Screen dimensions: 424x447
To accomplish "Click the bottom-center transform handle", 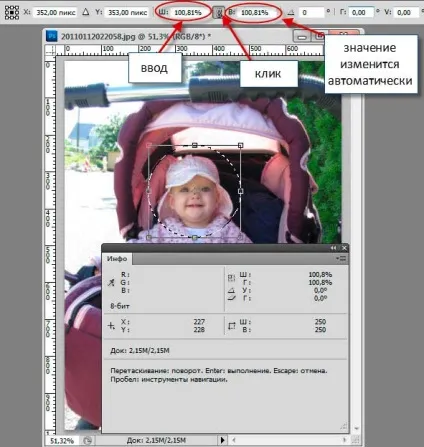I will (x=195, y=237).
